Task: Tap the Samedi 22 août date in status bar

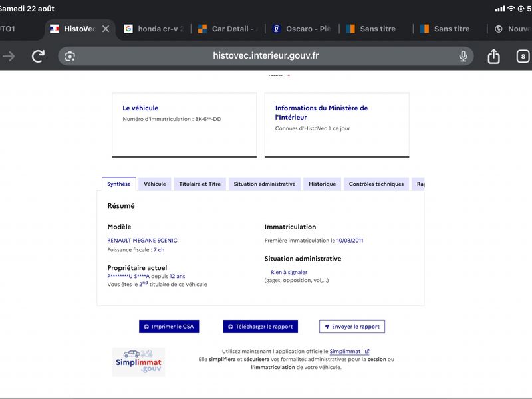Action: pyautogui.click(x=27, y=9)
